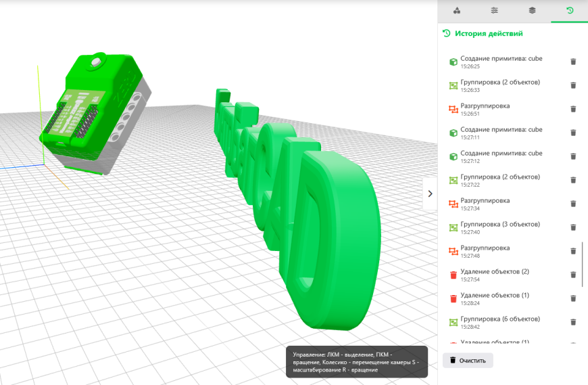
Task: Delete entry object removal 15:28:24
Action: click(573, 298)
